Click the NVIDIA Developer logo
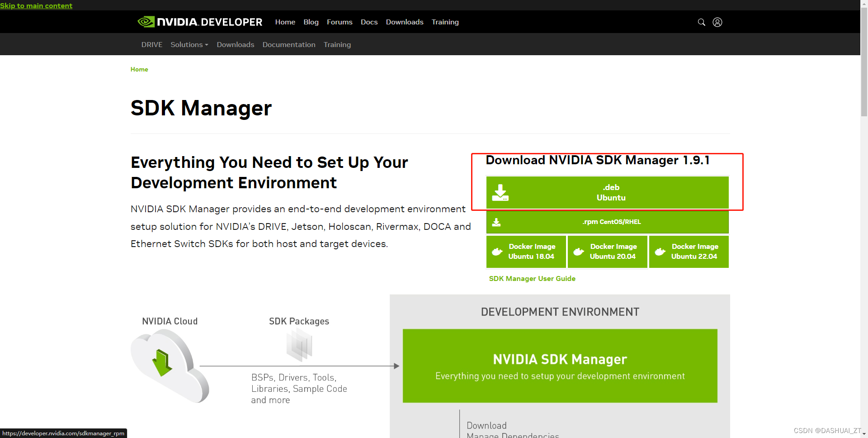 tap(200, 22)
